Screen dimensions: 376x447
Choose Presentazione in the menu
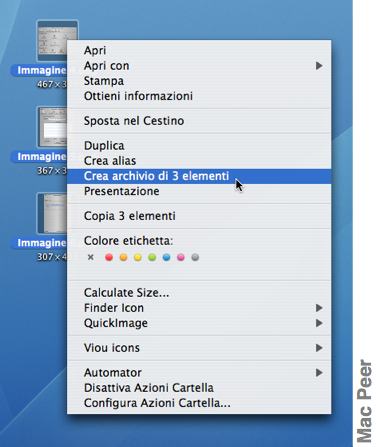(199, 191)
